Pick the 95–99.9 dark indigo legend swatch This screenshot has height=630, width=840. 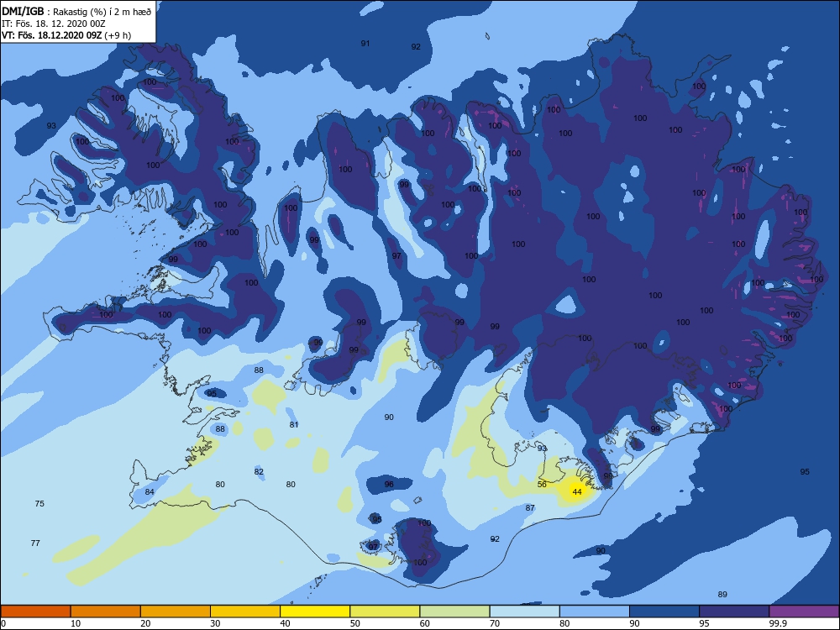point(734,612)
